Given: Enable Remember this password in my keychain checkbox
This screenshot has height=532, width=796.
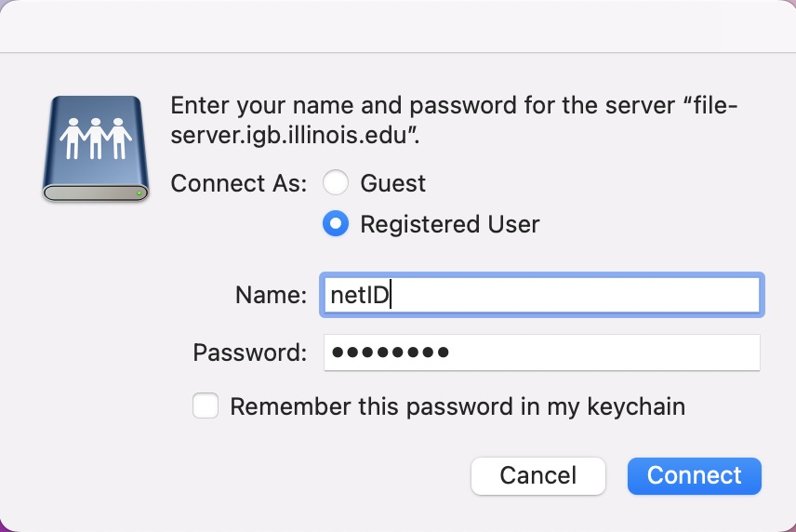Looking at the screenshot, I should click(x=206, y=406).
